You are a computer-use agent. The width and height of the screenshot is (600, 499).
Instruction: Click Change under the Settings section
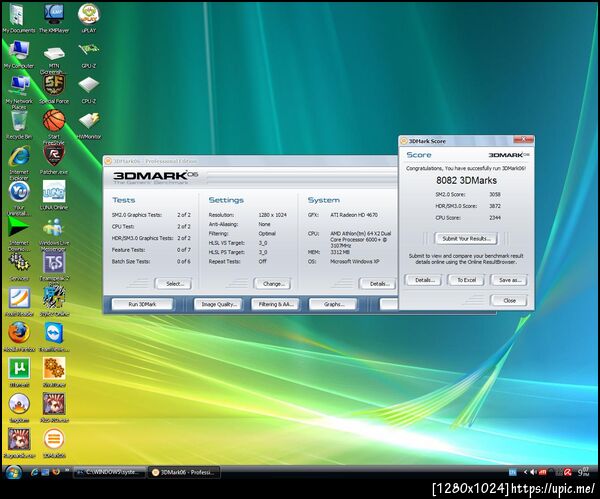pos(273,284)
